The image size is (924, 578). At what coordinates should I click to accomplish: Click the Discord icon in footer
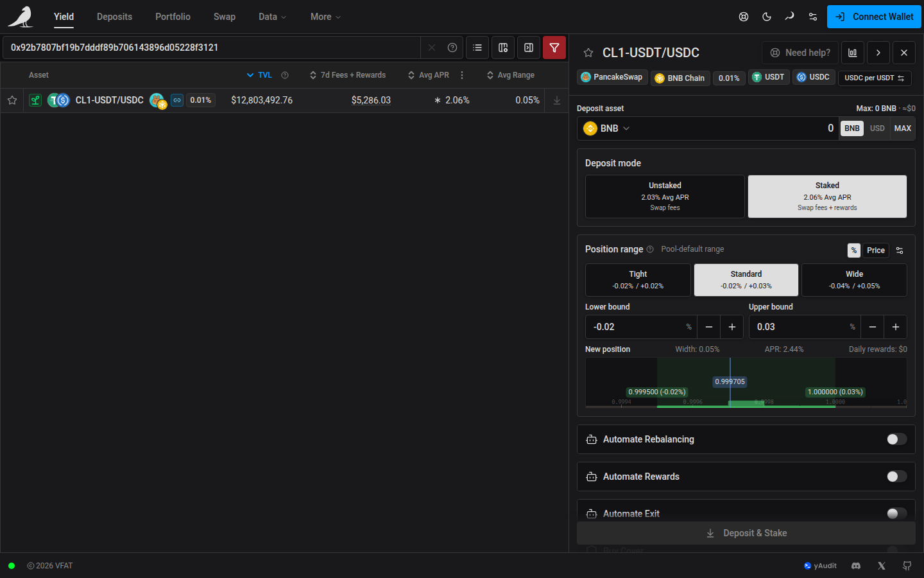[x=856, y=566]
